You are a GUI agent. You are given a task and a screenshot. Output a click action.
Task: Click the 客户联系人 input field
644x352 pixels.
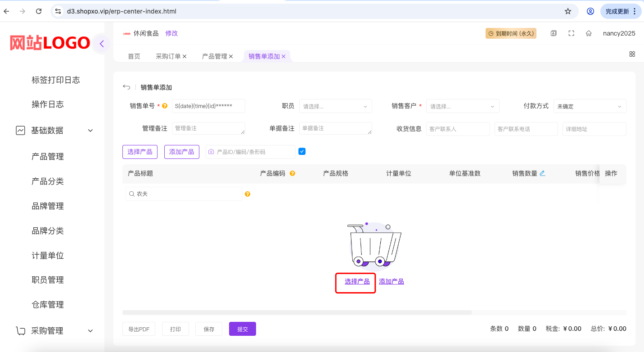[458, 129]
